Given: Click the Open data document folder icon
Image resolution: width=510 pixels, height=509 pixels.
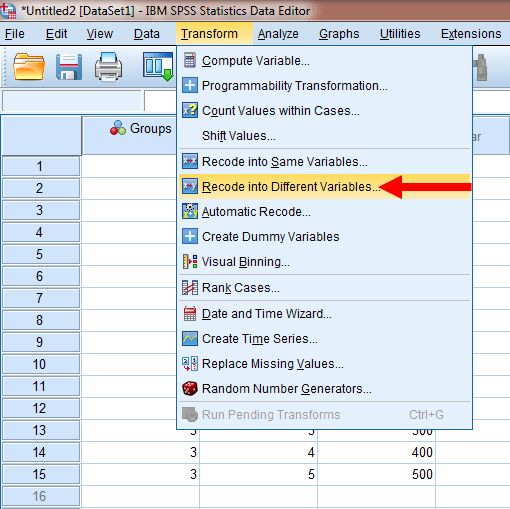Looking at the screenshot, I should pyautogui.click(x=29, y=67).
